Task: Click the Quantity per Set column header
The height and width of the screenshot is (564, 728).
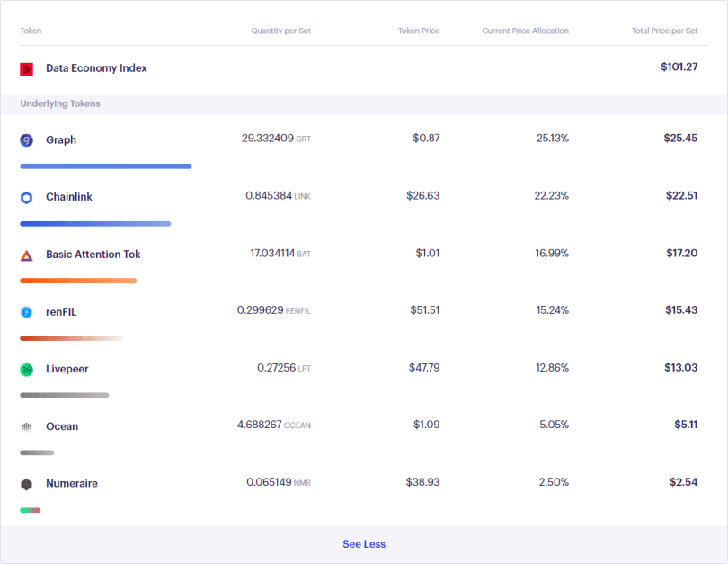Action: point(281,31)
